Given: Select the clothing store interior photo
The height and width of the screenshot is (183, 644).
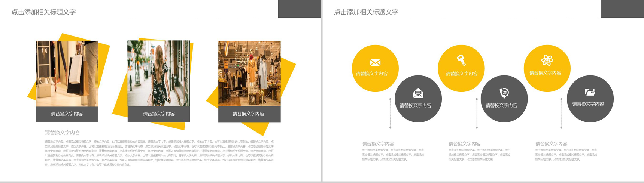Looking at the screenshot, I should pyautogui.click(x=249, y=74).
